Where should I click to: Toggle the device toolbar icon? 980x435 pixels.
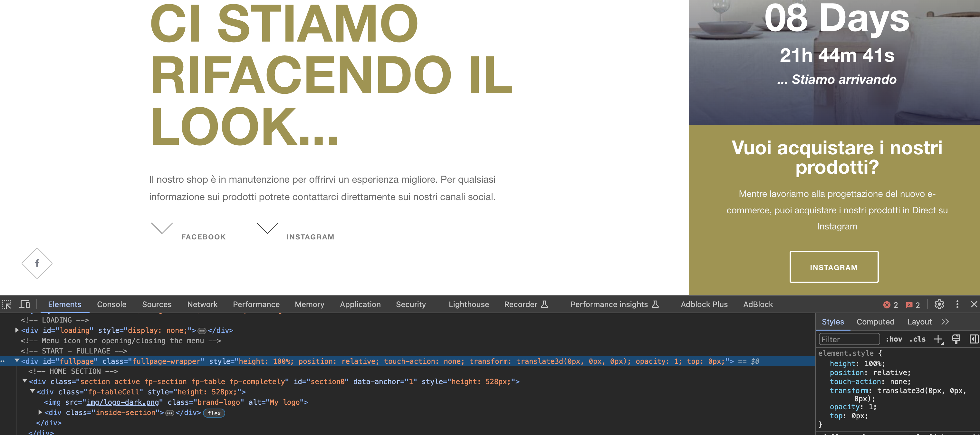pyautogui.click(x=25, y=304)
